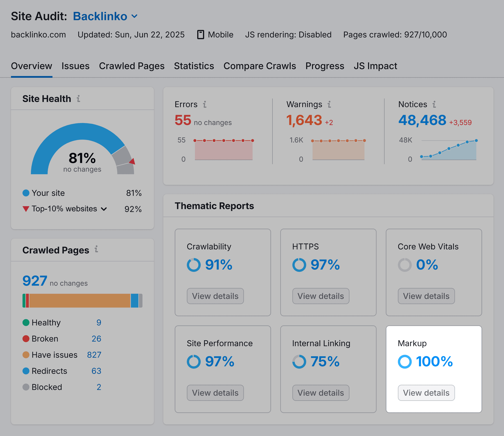The height and width of the screenshot is (436, 504).
Task: Click the red Top-10% websites triangle marker
Action: 26,209
